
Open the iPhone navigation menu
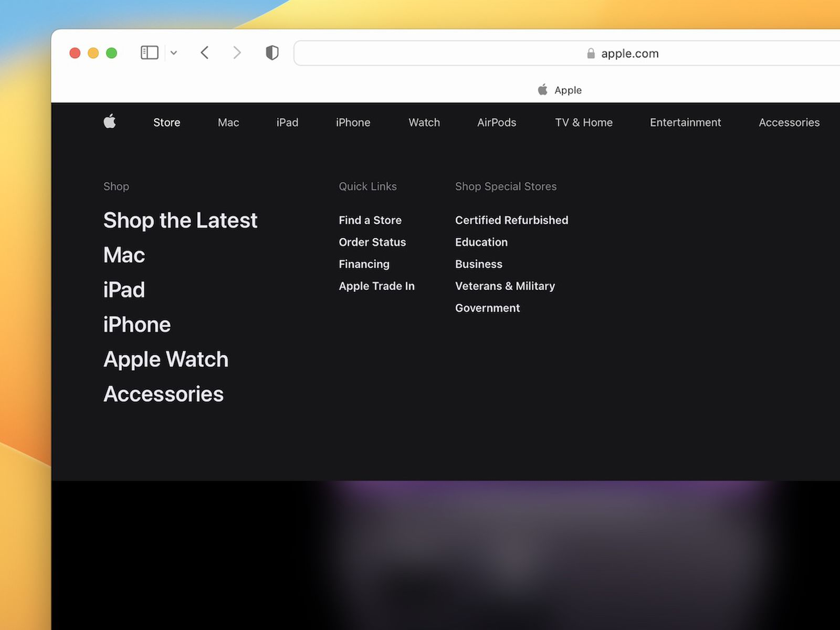coord(353,122)
